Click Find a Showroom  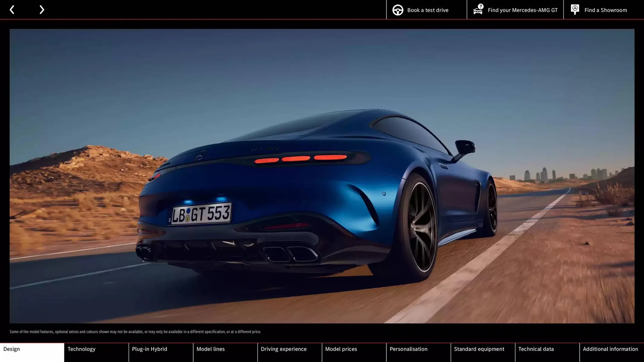point(605,10)
